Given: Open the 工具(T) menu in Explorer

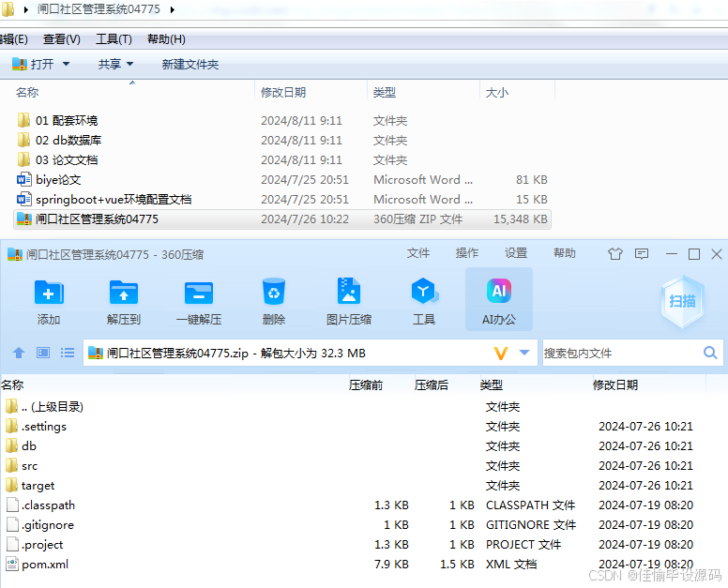Looking at the screenshot, I should pos(114,39).
